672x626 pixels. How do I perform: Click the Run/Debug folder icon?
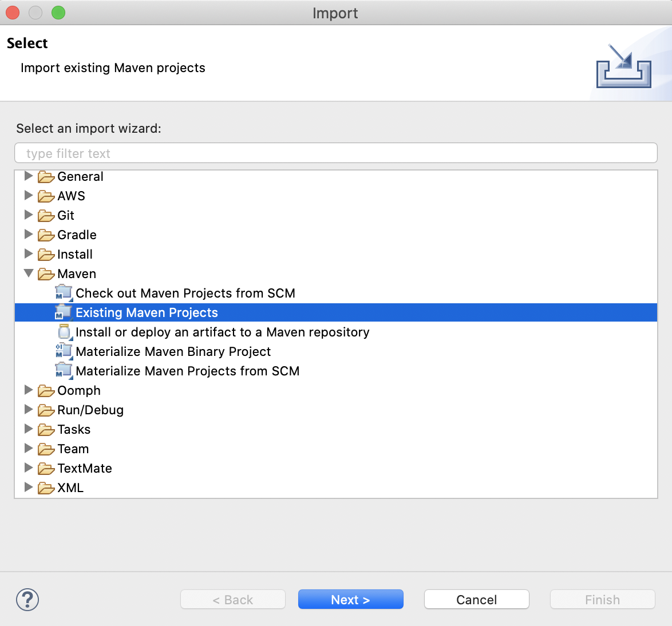click(46, 410)
